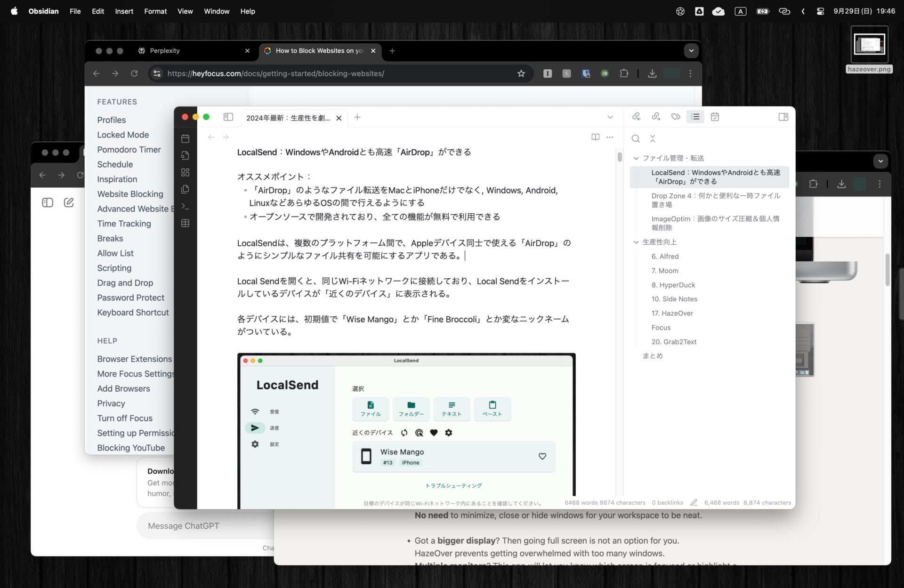Open outgoing links pane icon
904x588 pixels.
coord(656,117)
